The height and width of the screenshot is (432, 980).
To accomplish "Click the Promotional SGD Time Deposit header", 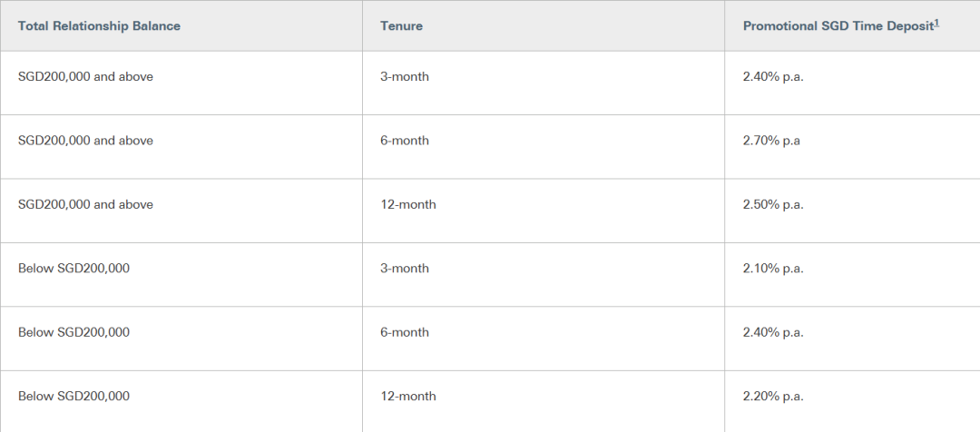I will tap(838, 25).
